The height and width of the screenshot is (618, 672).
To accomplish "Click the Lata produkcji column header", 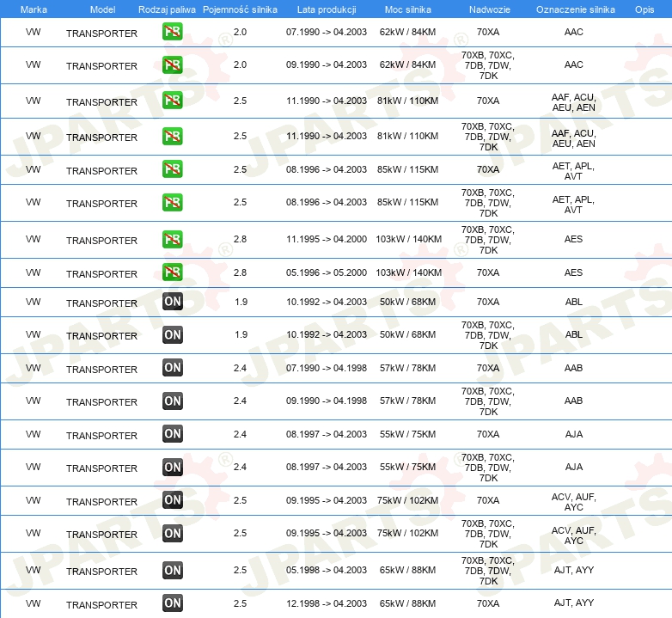I will pyautogui.click(x=327, y=9).
